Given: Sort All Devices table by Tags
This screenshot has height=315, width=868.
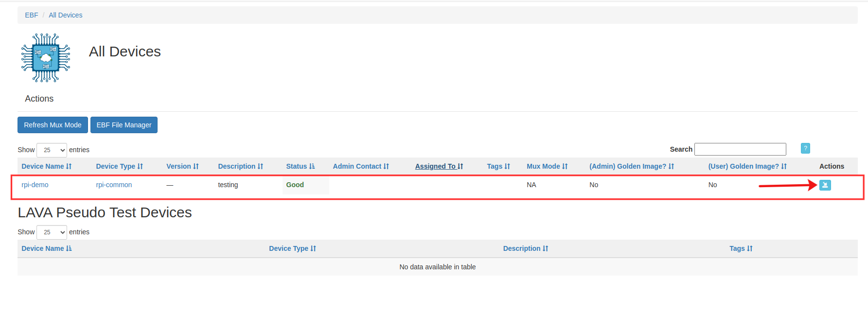Looking at the screenshot, I should (498, 166).
